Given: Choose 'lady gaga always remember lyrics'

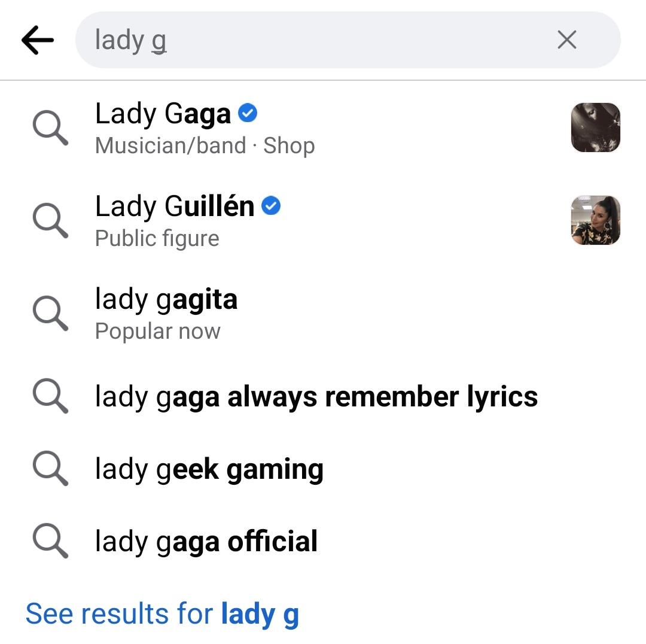Looking at the screenshot, I should click(316, 396).
